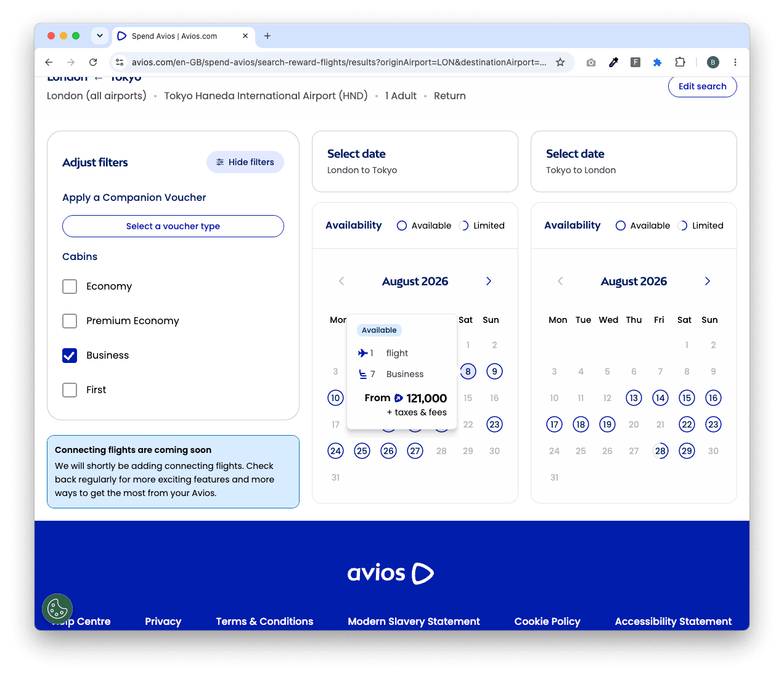Viewport: 784px width, 676px height.
Task: Click the Spend Avios browser tab
Action: [x=183, y=36]
